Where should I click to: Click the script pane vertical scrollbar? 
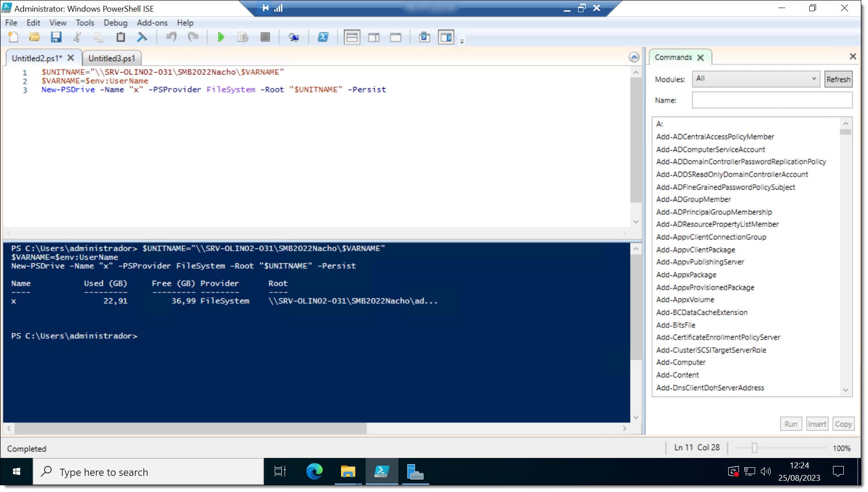(x=635, y=140)
